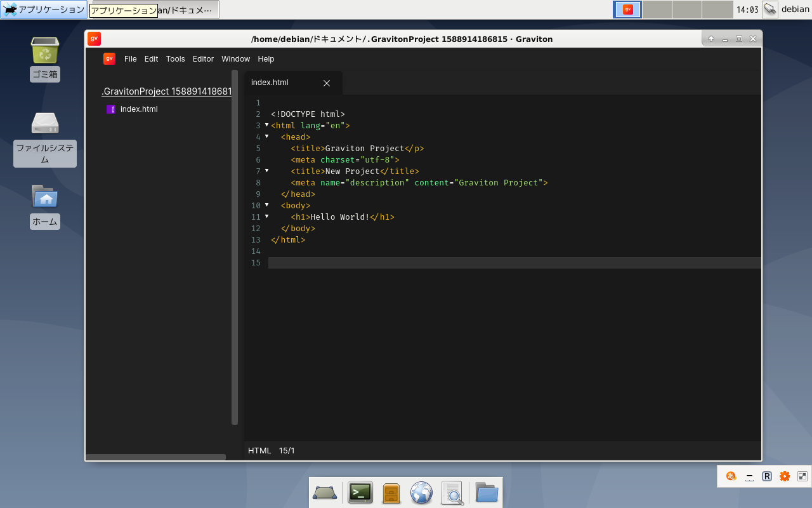Click the Graviton logo in the menu bar
This screenshot has width=812, height=508.
point(109,58)
